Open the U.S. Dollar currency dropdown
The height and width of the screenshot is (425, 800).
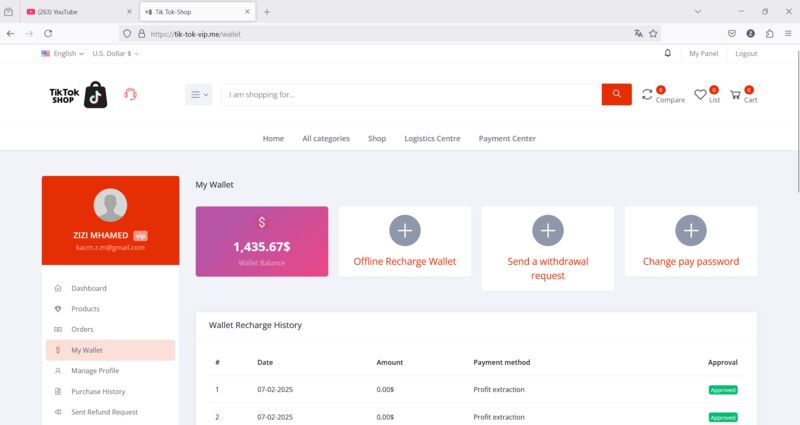pos(115,54)
